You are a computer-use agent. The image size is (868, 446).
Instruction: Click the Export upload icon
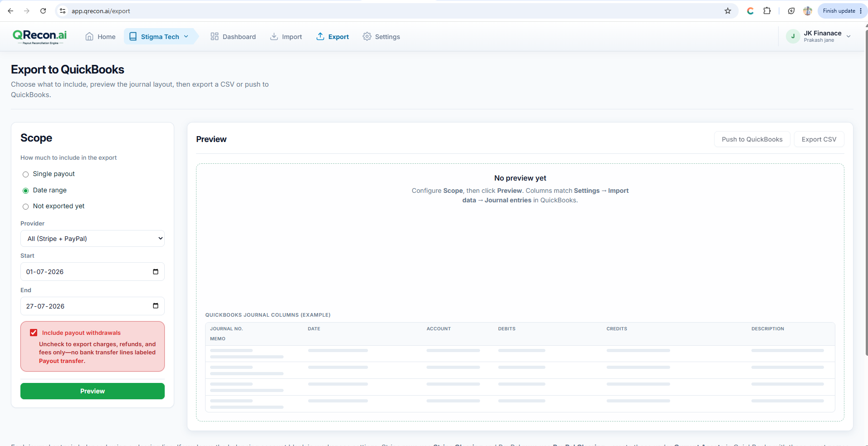pos(320,36)
